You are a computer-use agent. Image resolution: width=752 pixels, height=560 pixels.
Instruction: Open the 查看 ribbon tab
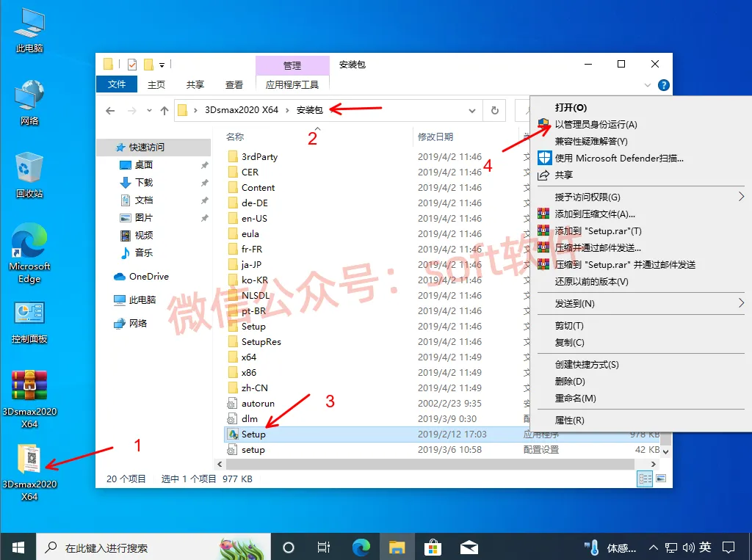click(234, 85)
